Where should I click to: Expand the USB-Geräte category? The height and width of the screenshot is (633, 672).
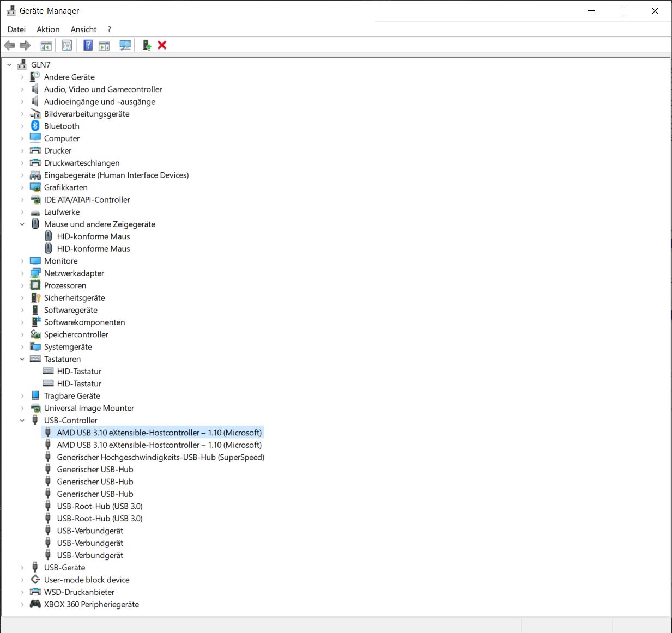(x=22, y=568)
